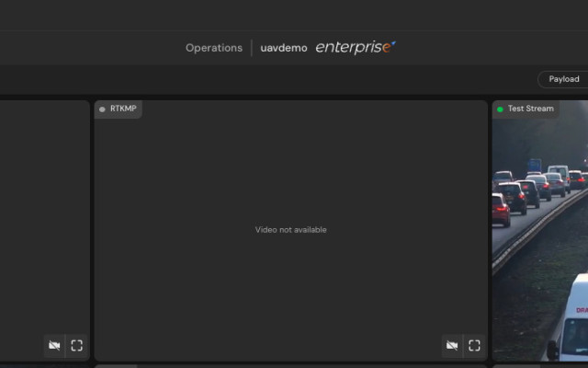Click the orange accent on the enterprise logo
Screen dimensions: 588x368
[x=386, y=48]
